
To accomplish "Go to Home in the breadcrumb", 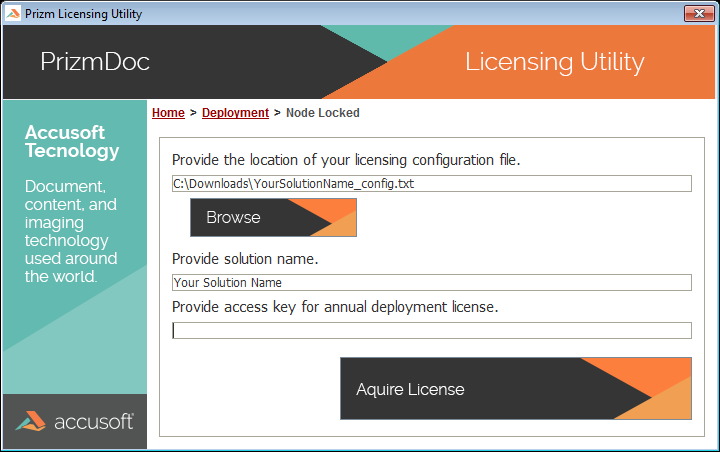I will (168, 113).
